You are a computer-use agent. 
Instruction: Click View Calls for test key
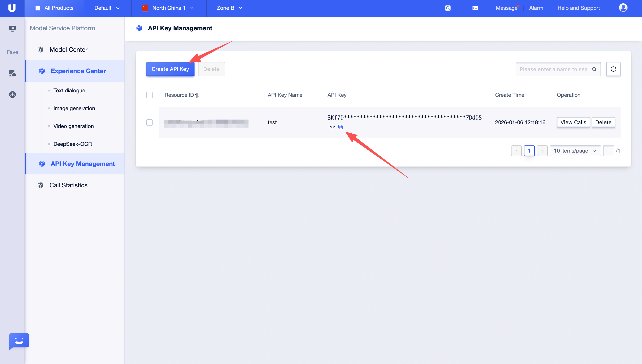tap(573, 122)
